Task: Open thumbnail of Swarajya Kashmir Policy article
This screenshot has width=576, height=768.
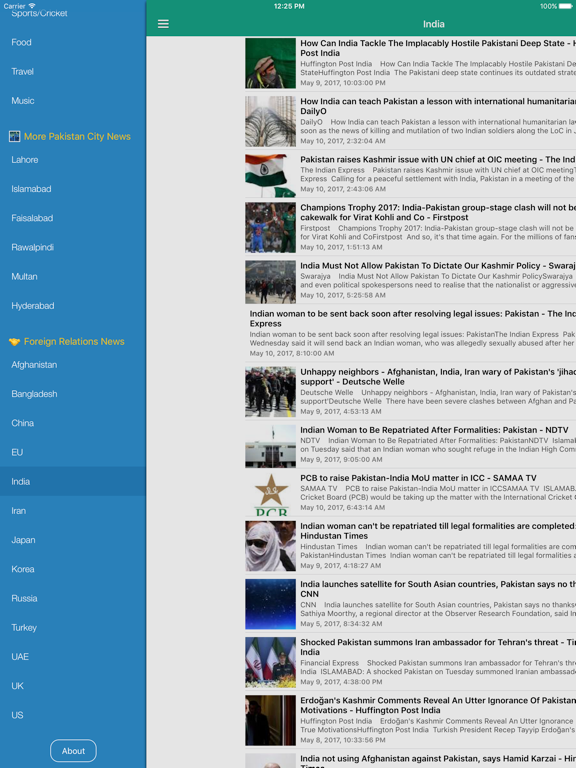Action: tap(270, 282)
